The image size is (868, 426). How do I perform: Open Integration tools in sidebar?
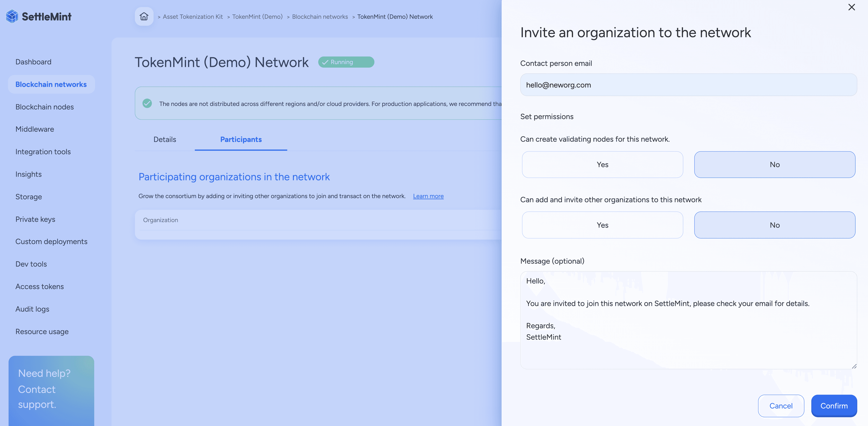[43, 152]
